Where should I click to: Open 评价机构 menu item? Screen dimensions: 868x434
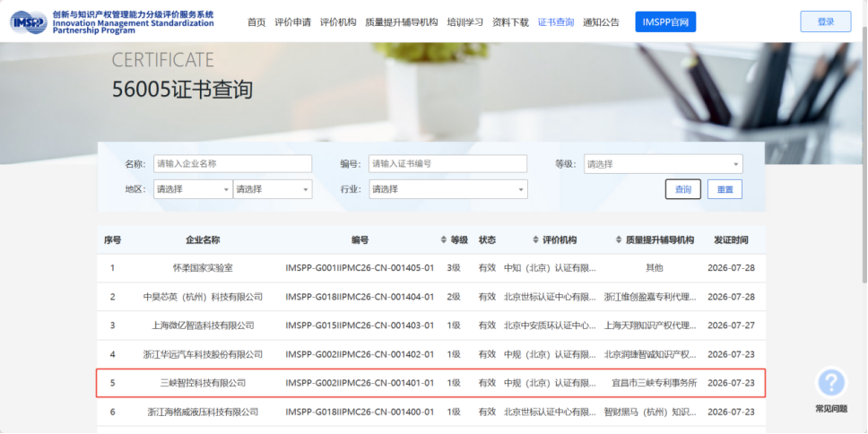point(338,22)
